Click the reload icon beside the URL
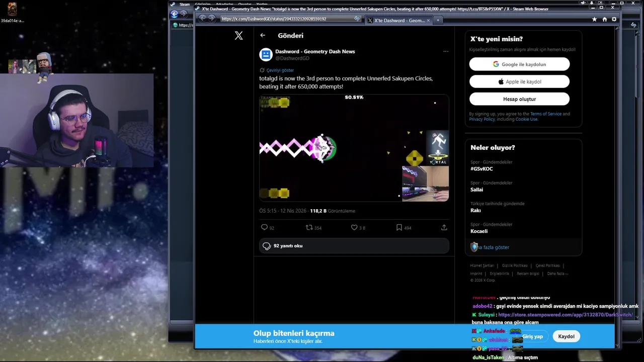 click(x=357, y=19)
